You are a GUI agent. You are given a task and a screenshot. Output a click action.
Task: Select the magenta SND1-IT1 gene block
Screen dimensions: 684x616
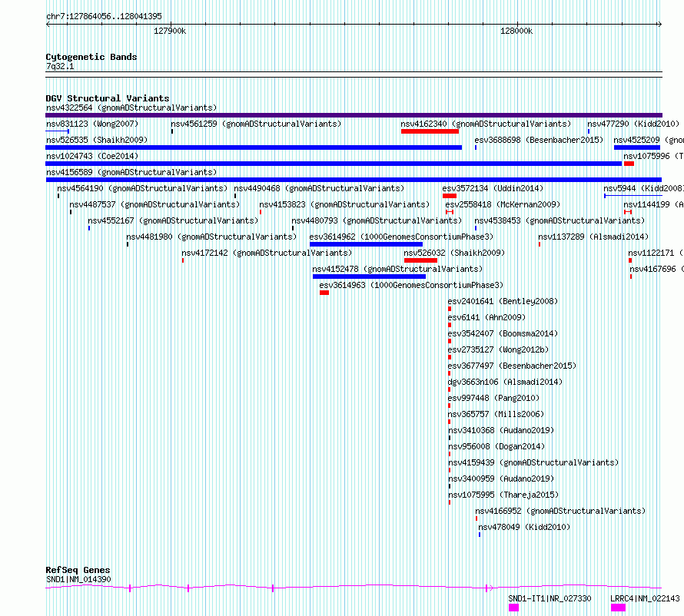pyautogui.click(x=514, y=608)
